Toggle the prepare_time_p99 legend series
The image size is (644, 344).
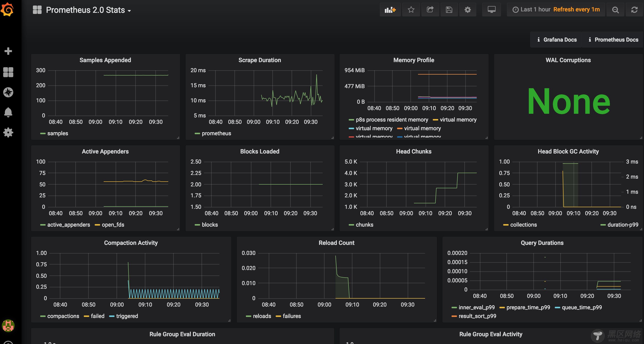coord(528,307)
